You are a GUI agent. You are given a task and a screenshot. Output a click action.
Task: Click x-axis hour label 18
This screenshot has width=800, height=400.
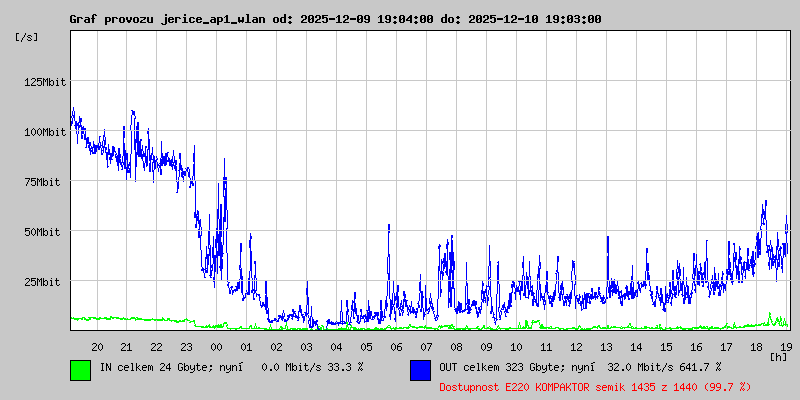coord(756,347)
